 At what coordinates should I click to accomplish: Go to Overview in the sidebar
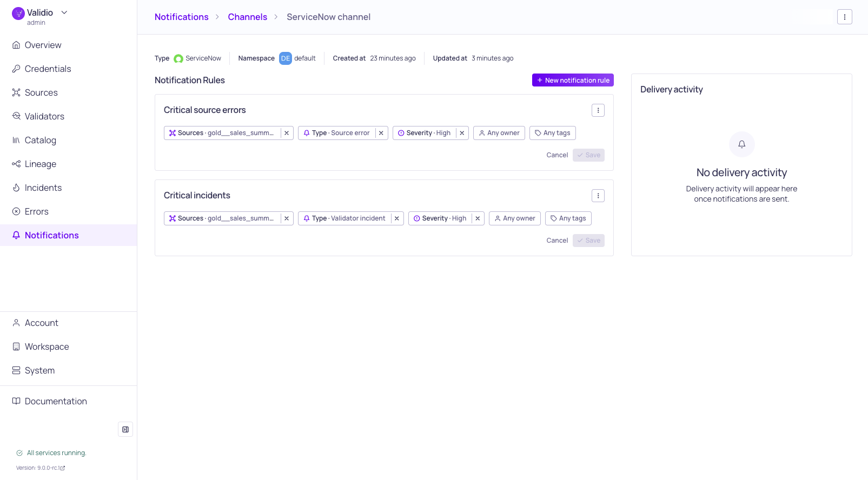(x=68, y=45)
